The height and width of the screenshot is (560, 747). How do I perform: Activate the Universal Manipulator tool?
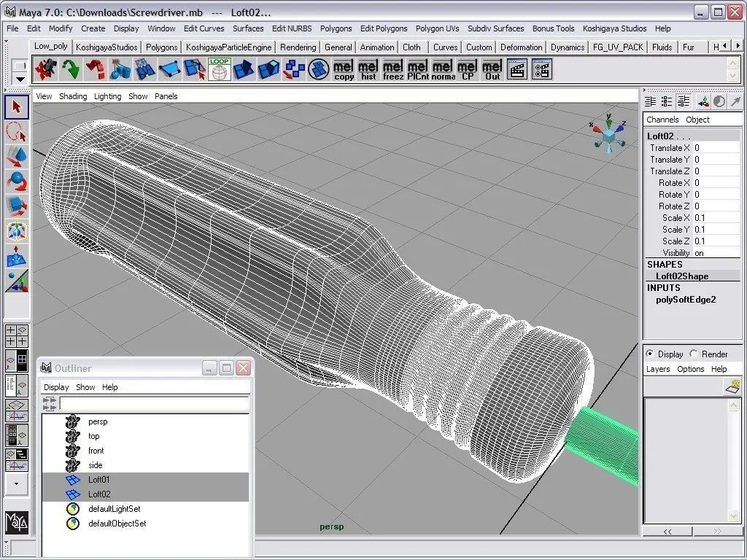click(17, 231)
